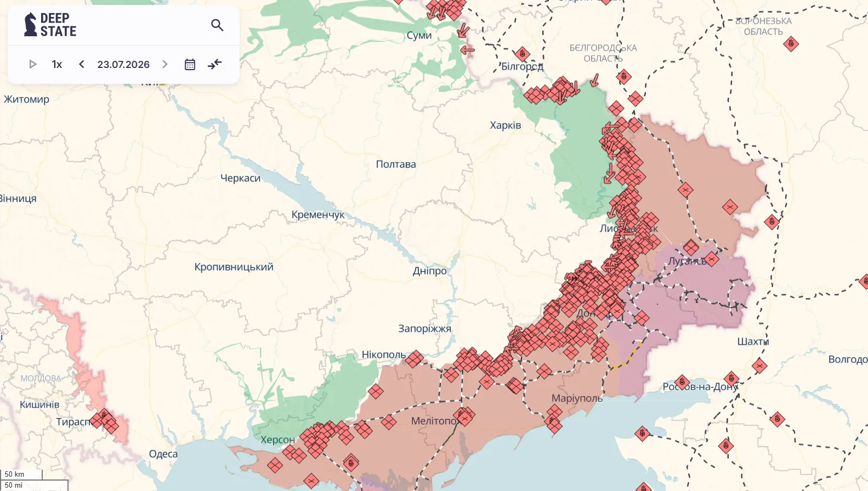Click the DeepState logo
Viewport: 868px width, 491px height.
coord(50,25)
